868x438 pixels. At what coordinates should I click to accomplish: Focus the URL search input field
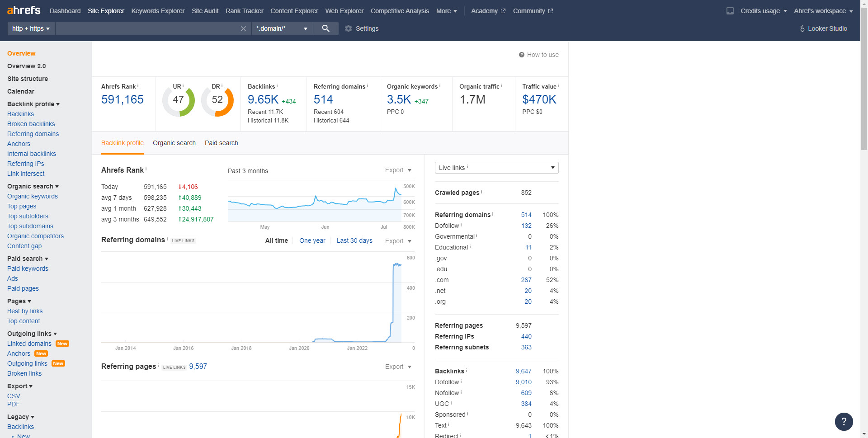point(147,28)
